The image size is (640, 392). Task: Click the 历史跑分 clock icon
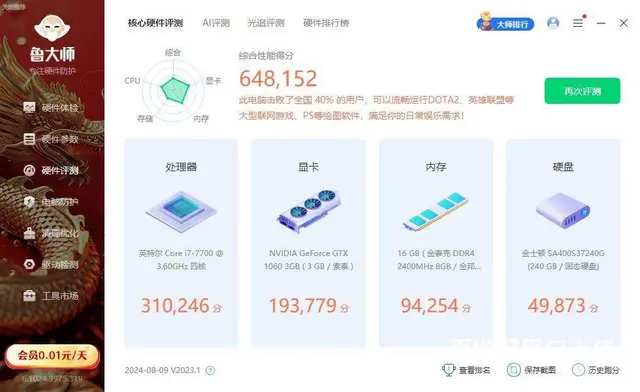578,370
